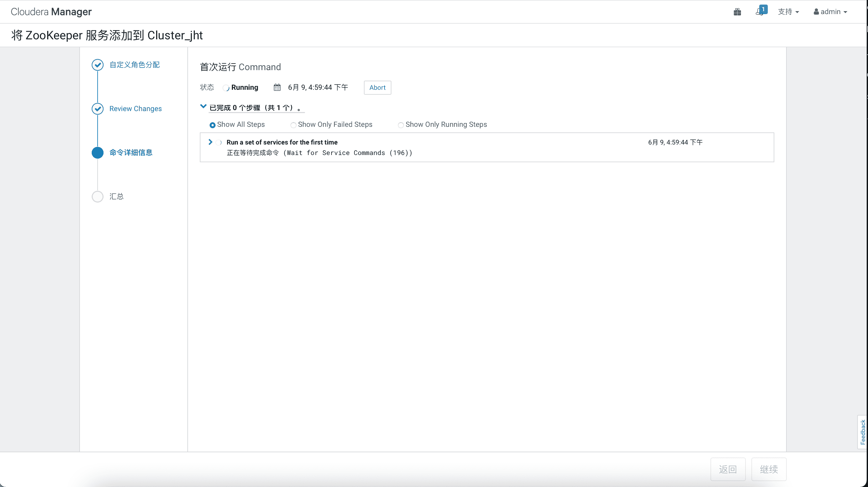This screenshot has width=868, height=487.
Task: Click the 继续 button
Action: coord(769,469)
